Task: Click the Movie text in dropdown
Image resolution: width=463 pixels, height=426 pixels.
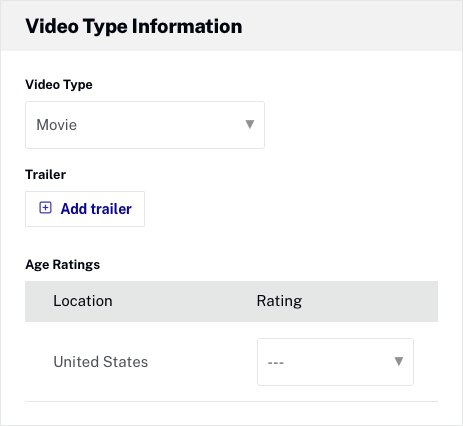Action: click(56, 125)
